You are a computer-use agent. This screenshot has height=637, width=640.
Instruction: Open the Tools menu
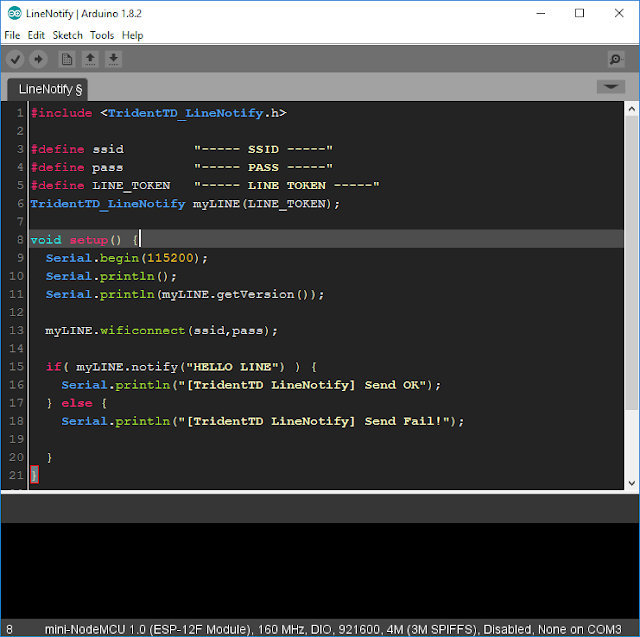click(102, 36)
